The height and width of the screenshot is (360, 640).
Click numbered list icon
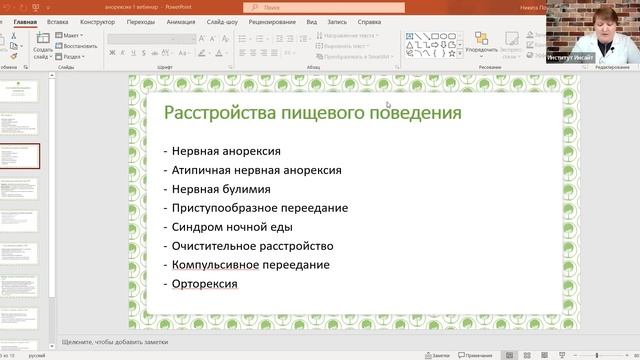[260, 39]
